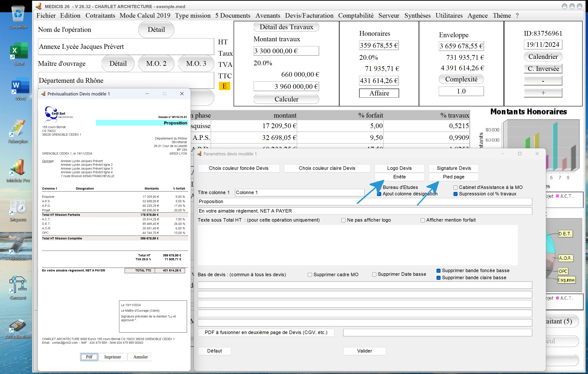Open Choix couleur claire Devis picker

coord(327,168)
